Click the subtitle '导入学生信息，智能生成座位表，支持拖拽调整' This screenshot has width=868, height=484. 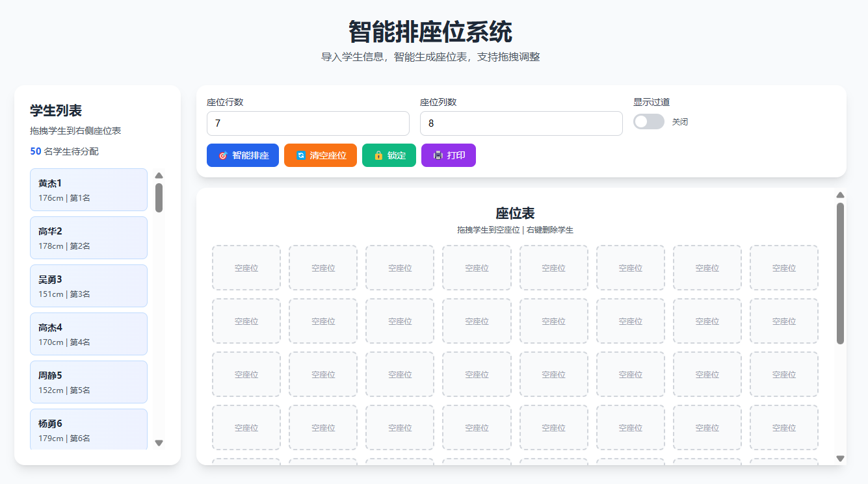click(430, 57)
